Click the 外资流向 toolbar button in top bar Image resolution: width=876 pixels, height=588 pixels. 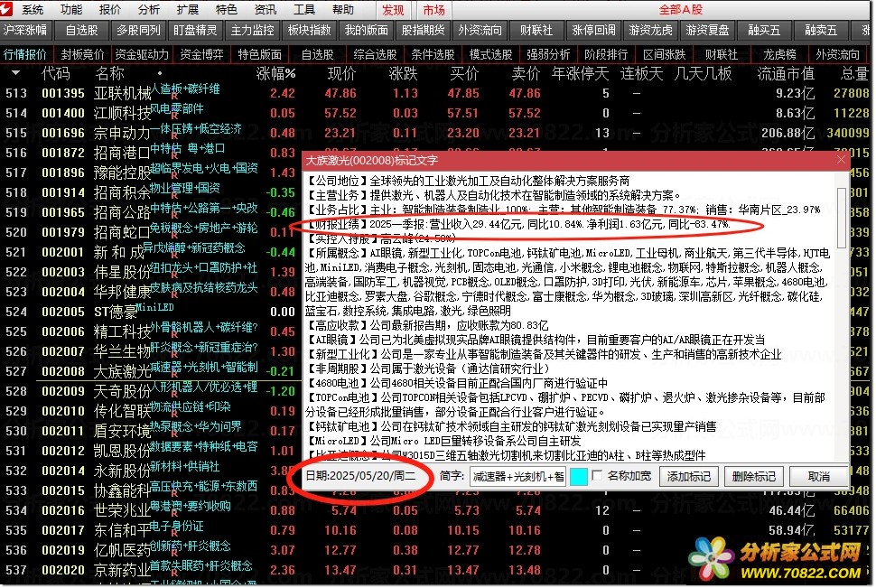(480, 30)
